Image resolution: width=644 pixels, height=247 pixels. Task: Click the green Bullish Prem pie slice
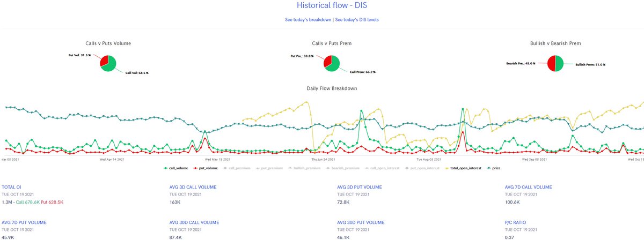pos(559,63)
